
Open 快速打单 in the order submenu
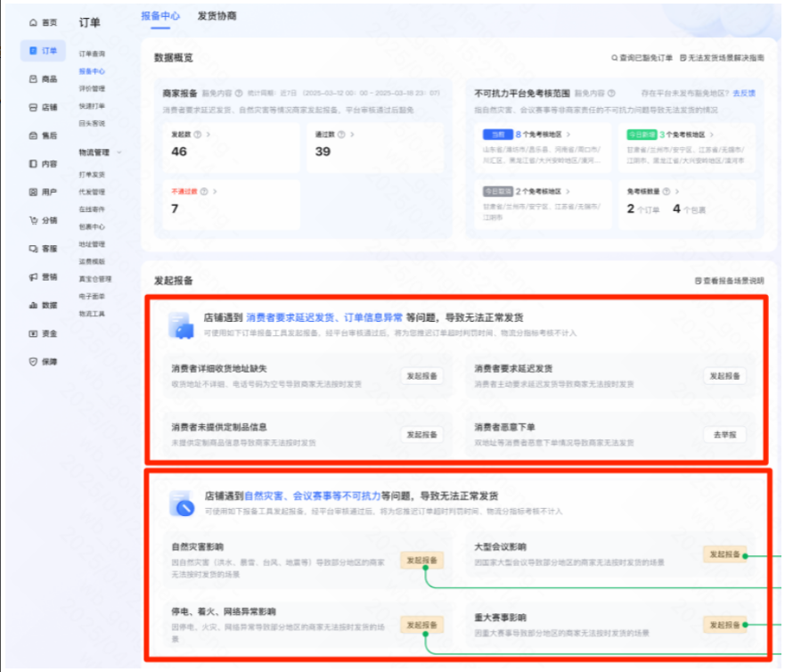pos(92,106)
